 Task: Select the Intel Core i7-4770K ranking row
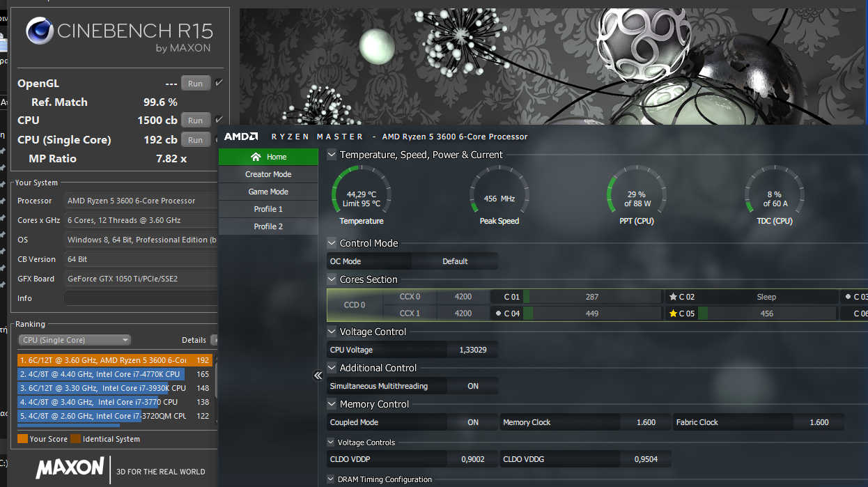tap(115, 374)
